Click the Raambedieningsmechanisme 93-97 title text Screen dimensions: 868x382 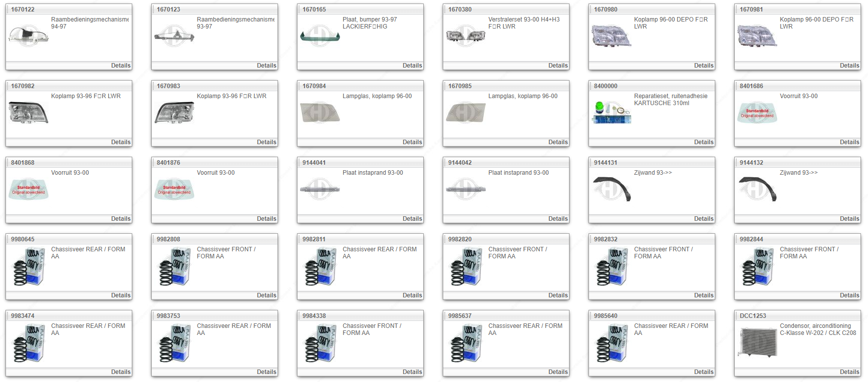235,23
